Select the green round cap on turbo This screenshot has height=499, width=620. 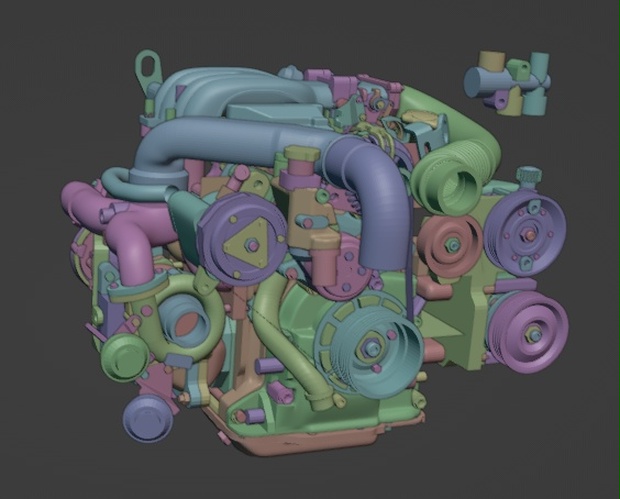(x=124, y=358)
